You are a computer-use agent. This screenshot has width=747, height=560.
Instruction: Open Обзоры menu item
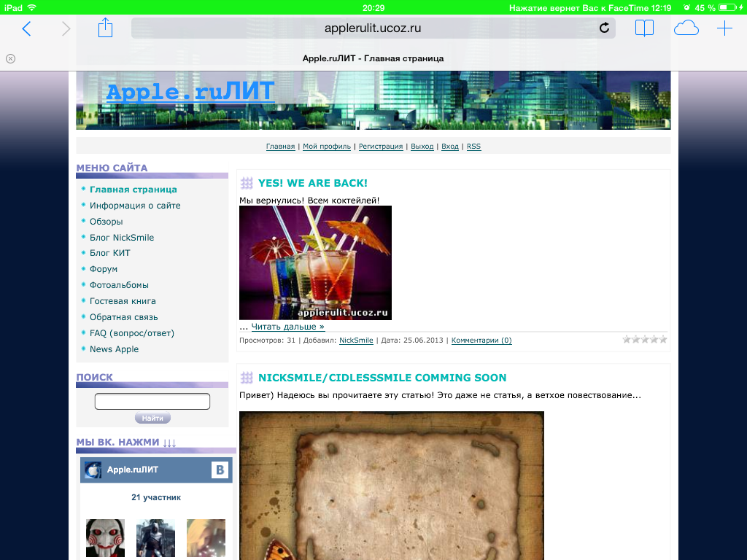click(107, 222)
